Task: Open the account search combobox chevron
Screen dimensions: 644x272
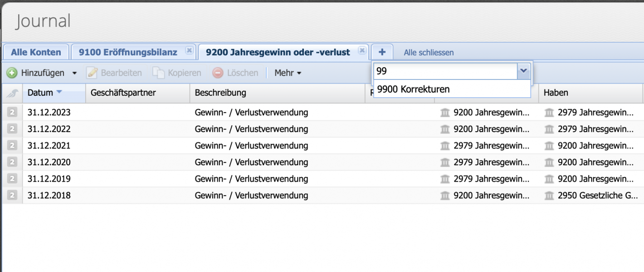Action: (524, 71)
